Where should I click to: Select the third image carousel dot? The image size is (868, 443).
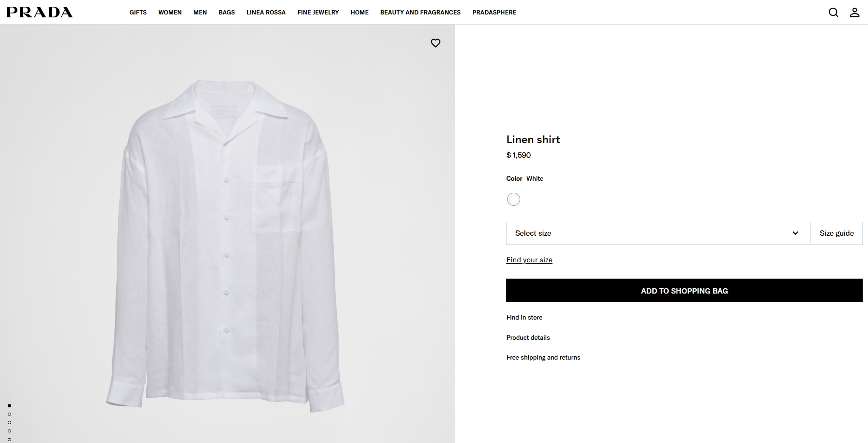[x=10, y=423]
